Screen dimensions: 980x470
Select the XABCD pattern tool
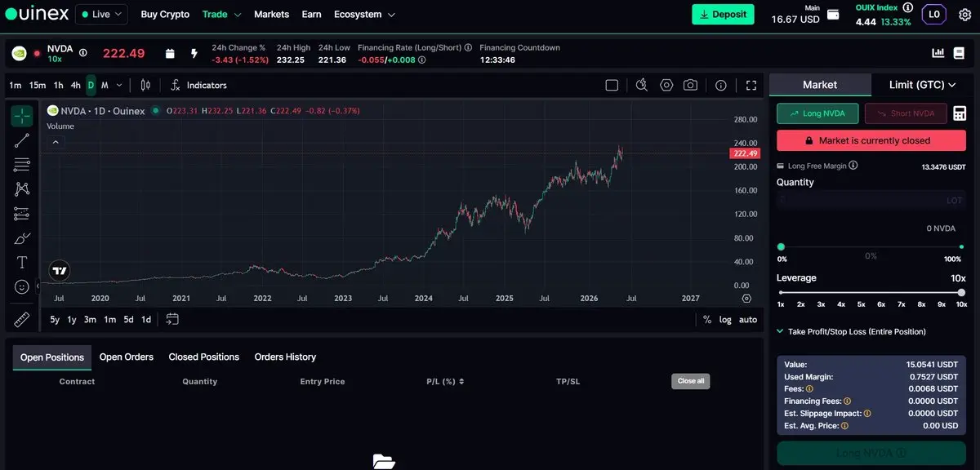[22, 189]
